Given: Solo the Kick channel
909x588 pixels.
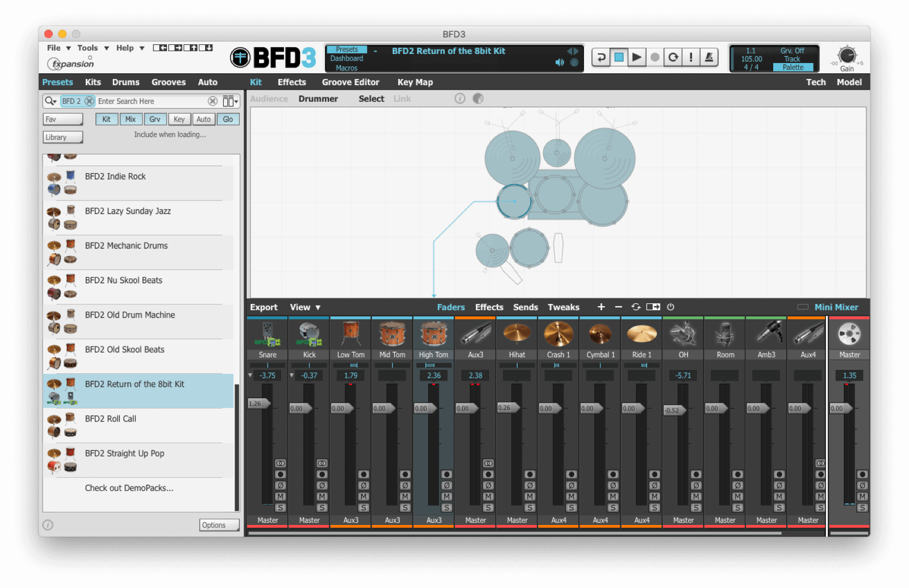Looking at the screenshot, I should [322, 508].
